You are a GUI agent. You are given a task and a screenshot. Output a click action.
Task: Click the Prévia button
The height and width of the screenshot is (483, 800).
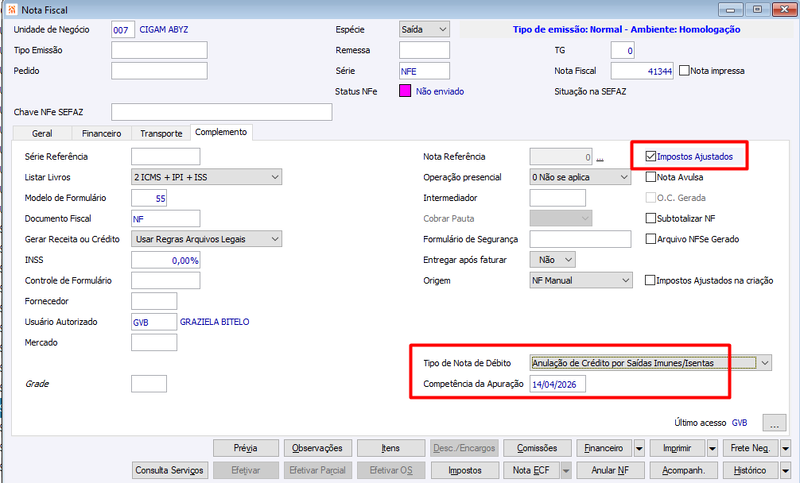(245, 448)
